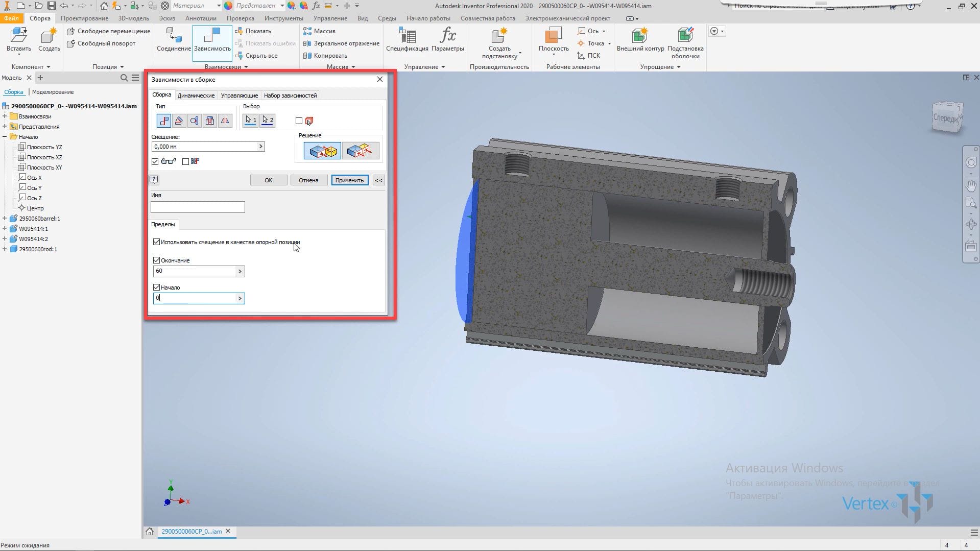Expand the 2950060barrel:1 component
This screenshot has height=551, width=980.
(5, 219)
